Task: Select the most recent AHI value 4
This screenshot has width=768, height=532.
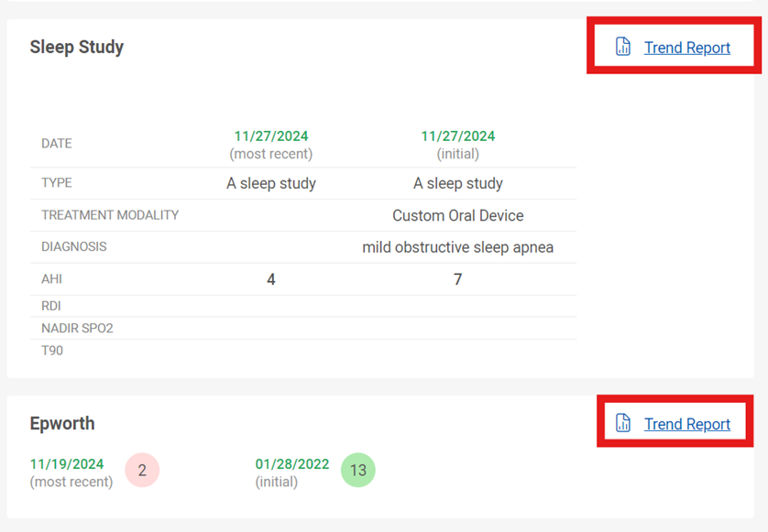Action: coord(271,279)
